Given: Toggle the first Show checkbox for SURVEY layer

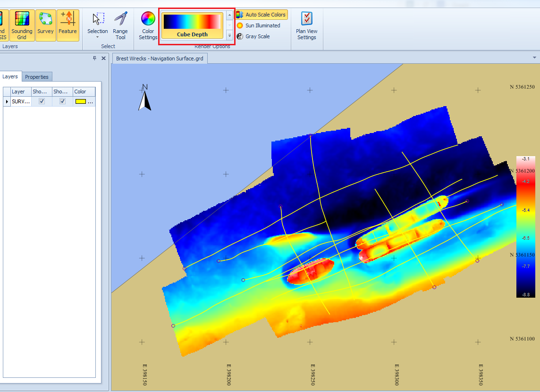Looking at the screenshot, I should tap(42, 101).
